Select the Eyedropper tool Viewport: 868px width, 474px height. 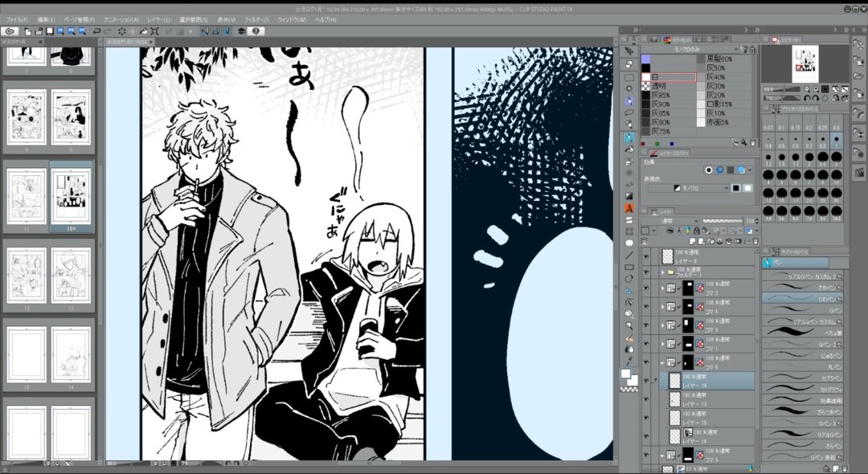click(x=628, y=362)
